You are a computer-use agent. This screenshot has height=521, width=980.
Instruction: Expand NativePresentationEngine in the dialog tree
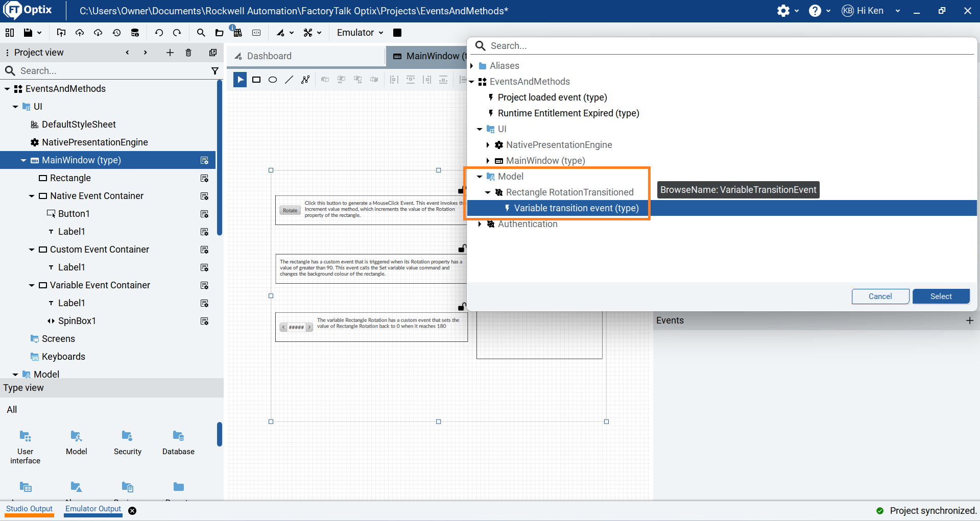[488, 145]
